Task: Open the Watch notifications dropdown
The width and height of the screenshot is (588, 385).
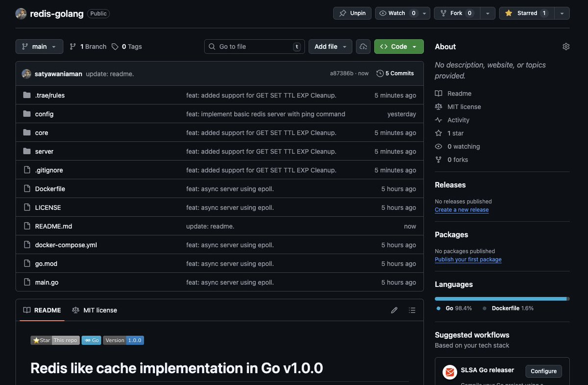Action: 403,13
